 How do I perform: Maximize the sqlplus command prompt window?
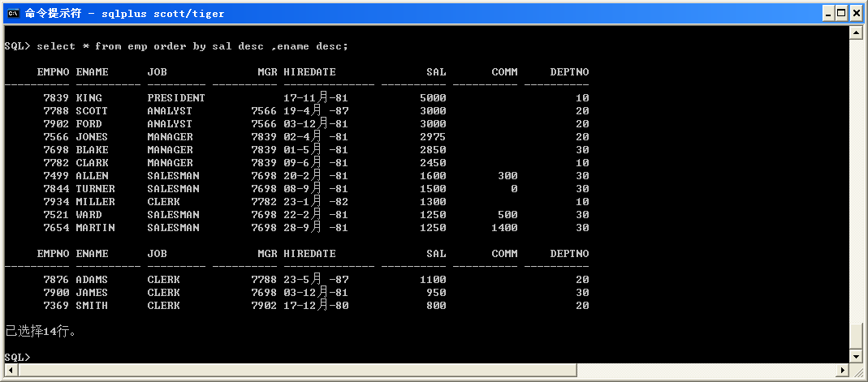(841, 13)
